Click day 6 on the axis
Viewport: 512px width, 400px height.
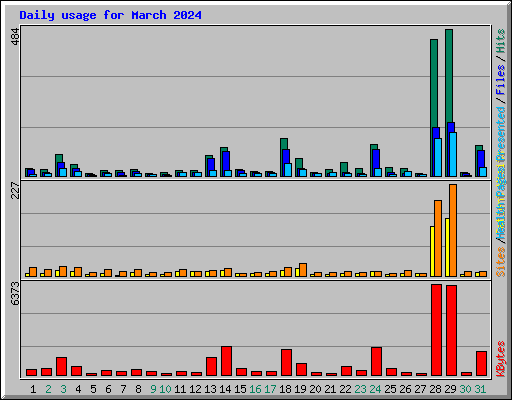(108, 389)
